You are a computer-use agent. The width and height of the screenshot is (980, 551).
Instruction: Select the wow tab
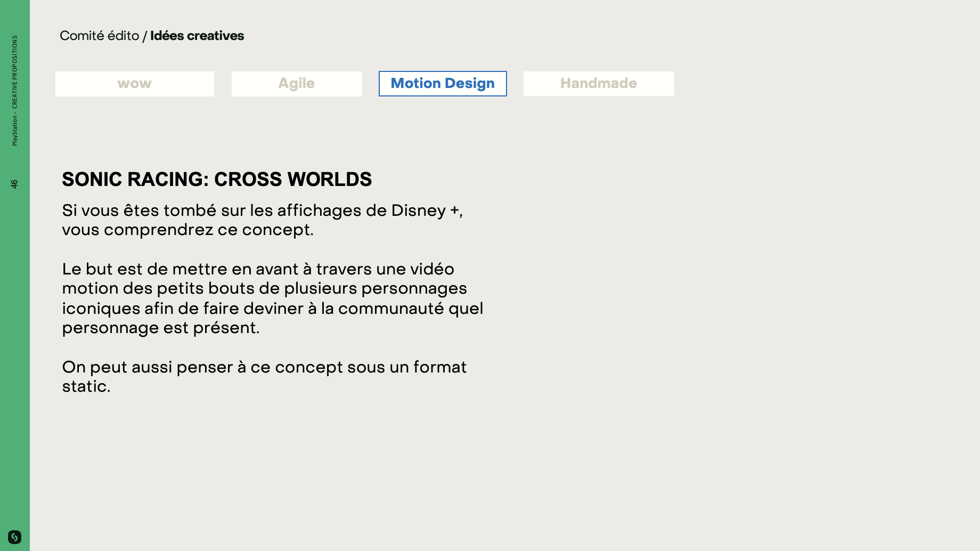135,84
